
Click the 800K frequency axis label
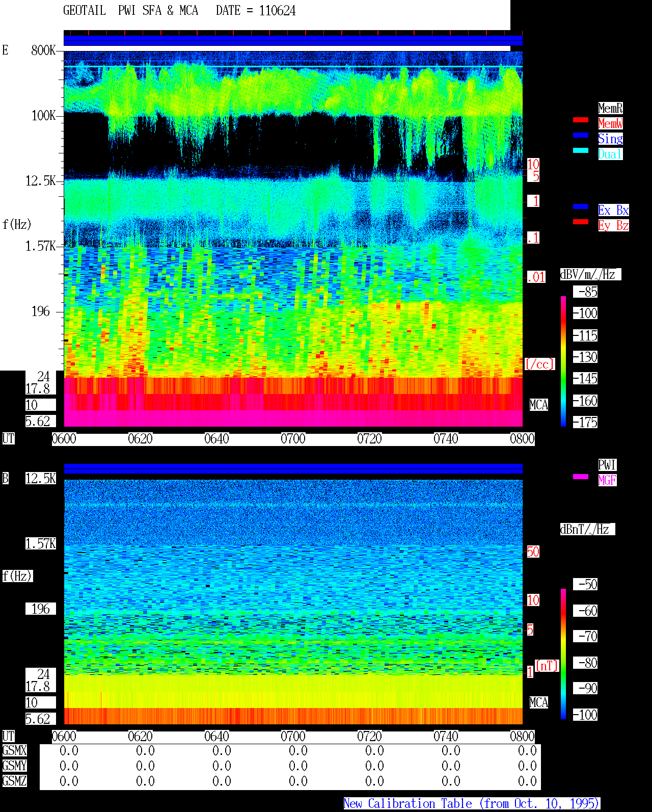pyautogui.click(x=43, y=50)
